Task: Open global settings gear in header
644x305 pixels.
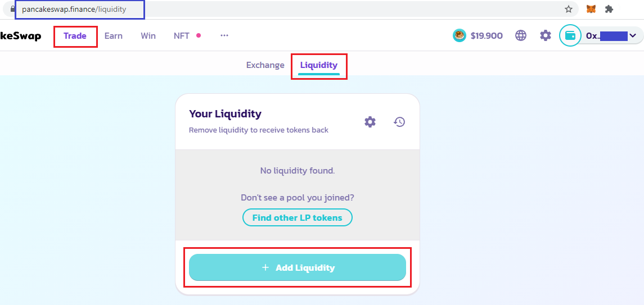Action: pyautogui.click(x=545, y=36)
